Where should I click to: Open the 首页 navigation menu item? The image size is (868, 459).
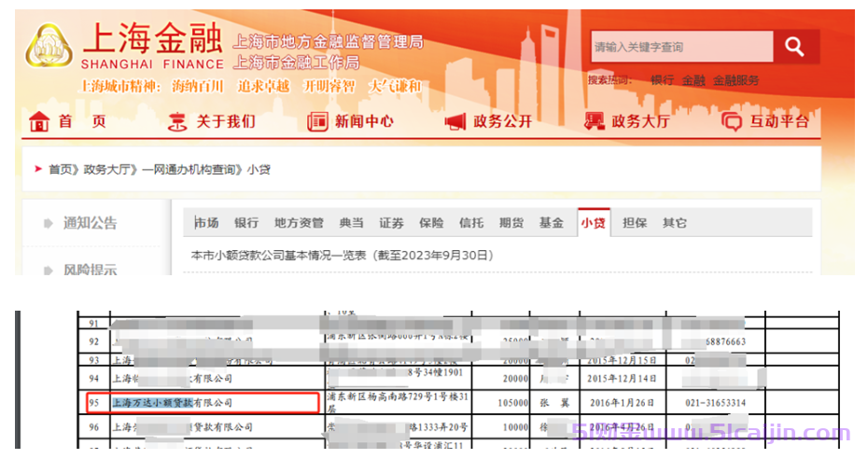pos(82,121)
